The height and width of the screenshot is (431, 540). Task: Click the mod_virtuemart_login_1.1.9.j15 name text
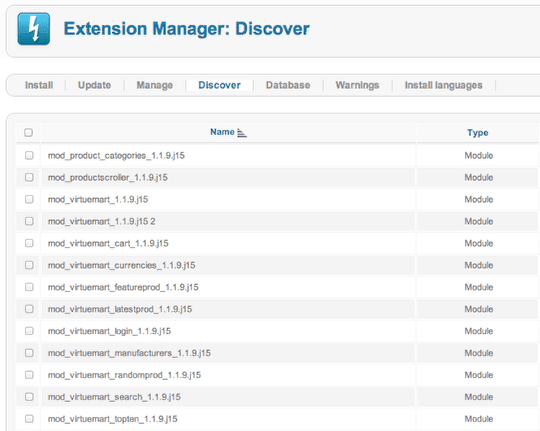point(109,331)
